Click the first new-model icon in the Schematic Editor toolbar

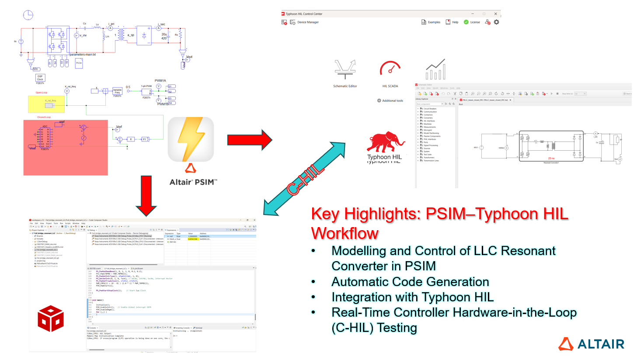[419, 93]
